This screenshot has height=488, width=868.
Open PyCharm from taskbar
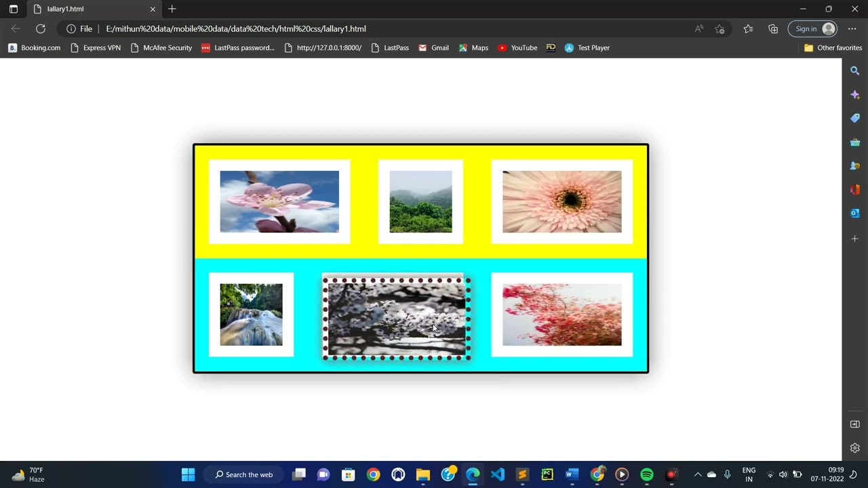point(547,474)
